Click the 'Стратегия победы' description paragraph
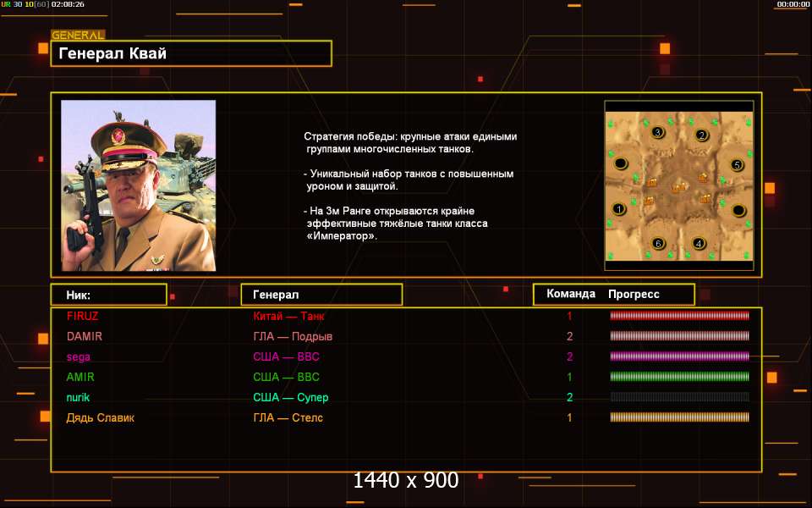The height and width of the screenshot is (508, 812). 410,142
